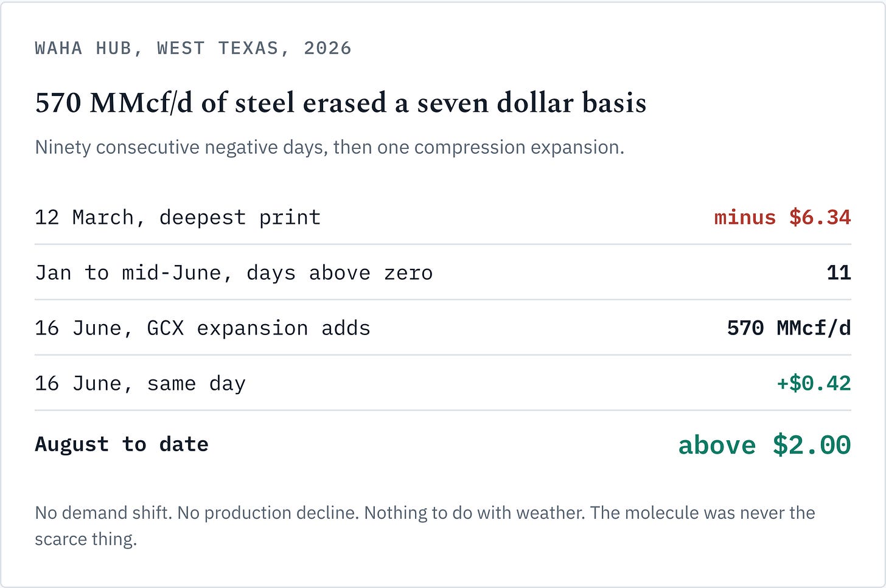886x588 pixels.
Task: Click the bold value 11
Action: 839,272
